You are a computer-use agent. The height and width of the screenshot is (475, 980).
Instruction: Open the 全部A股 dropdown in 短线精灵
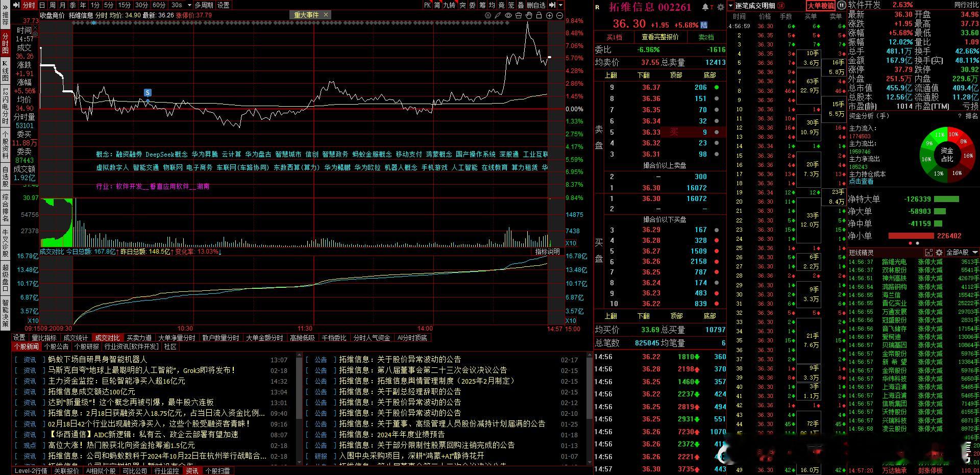962,253
